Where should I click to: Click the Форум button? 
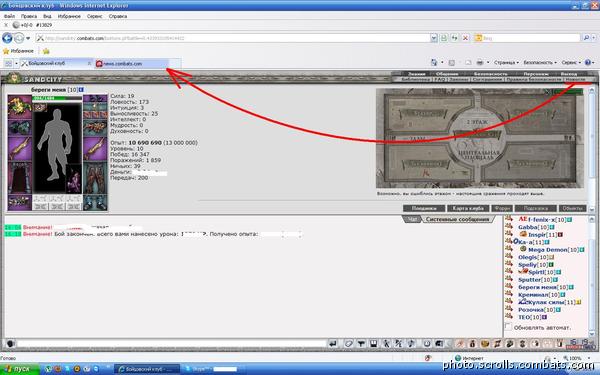(502, 208)
